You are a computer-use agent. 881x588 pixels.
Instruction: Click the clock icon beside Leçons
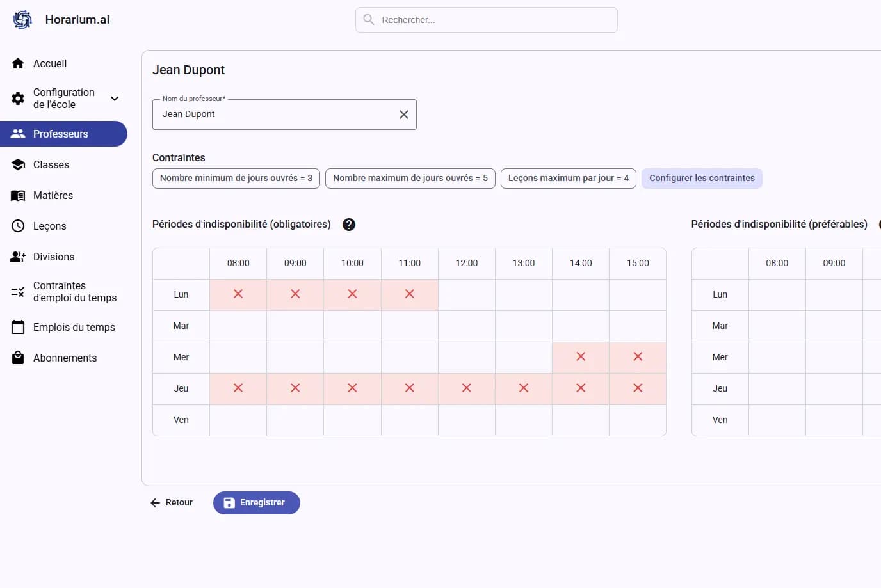pos(18,226)
